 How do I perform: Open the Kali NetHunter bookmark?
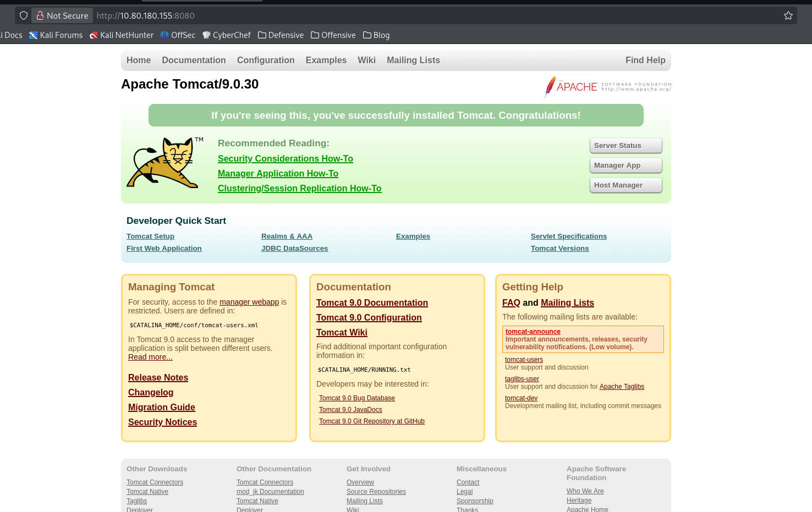(122, 35)
